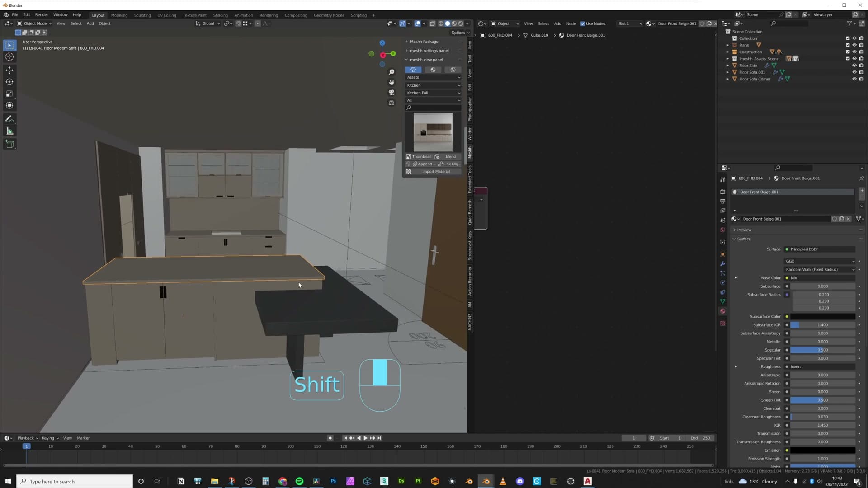Open the Random Walk (Fixed Radius) dropdown
Screen dimensions: 868x488
click(x=820, y=270)
